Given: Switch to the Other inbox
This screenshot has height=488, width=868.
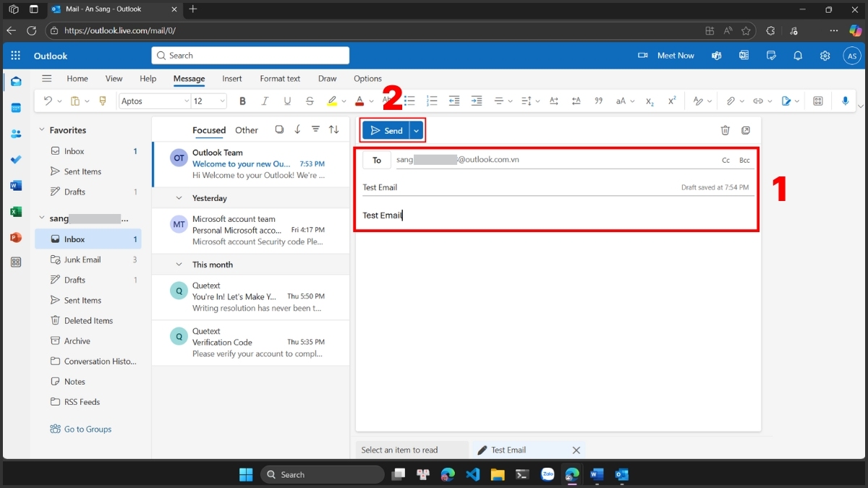Looking at the screenshot, I should point(247,130).
